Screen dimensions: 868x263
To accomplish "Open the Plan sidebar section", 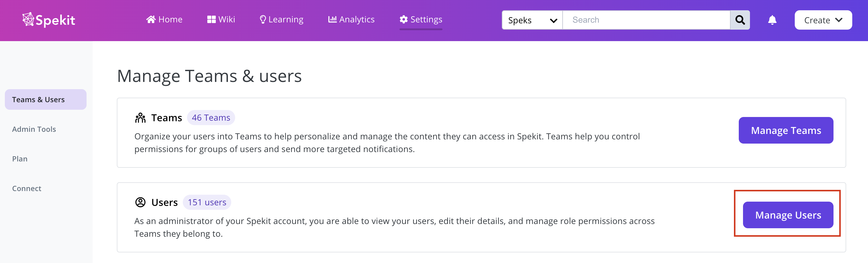I will point(20,159).
